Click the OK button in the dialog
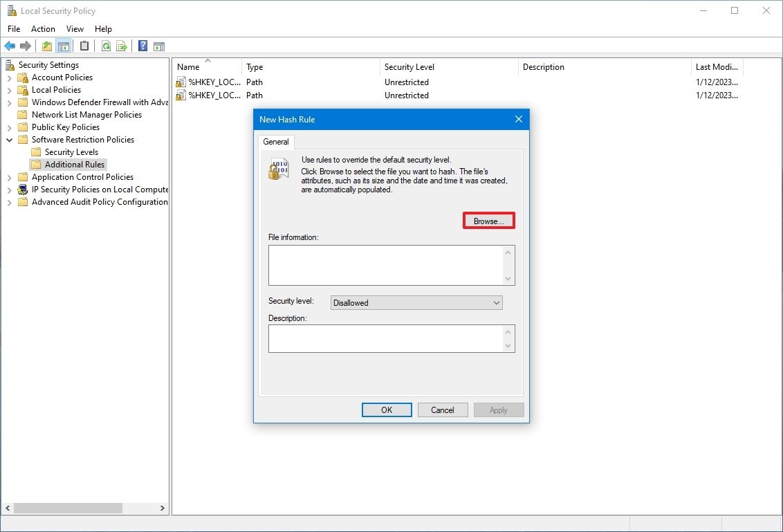Image resolution: width=783 pixels, height=532 pixels. [x=386, y=410]
